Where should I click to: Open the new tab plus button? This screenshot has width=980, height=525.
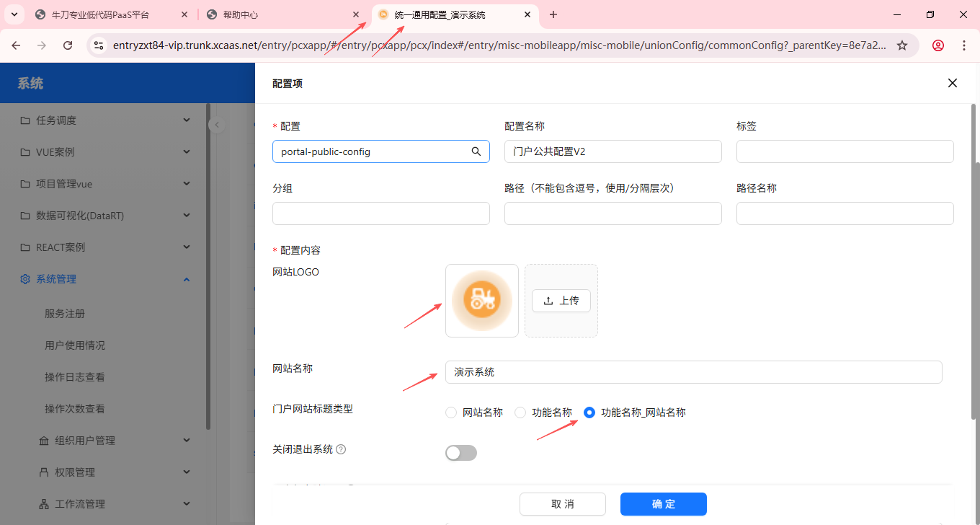pyautogui.click(x=553, y=14)
